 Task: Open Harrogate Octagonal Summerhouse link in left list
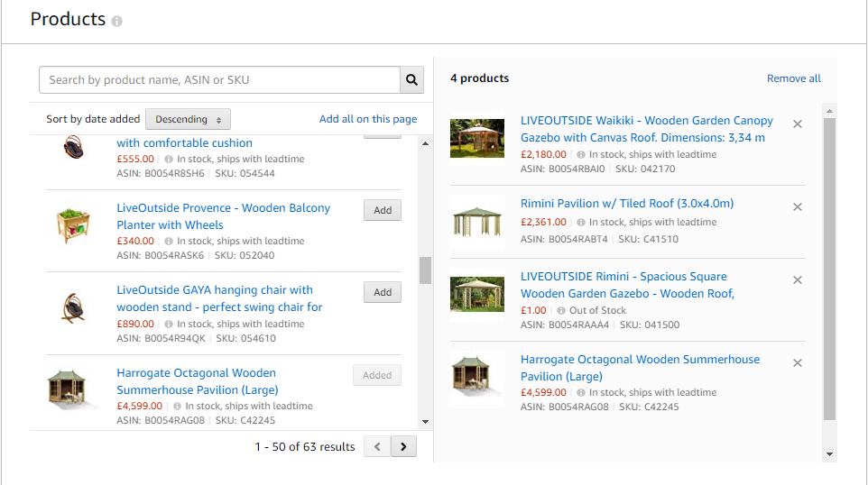point(197,381)
